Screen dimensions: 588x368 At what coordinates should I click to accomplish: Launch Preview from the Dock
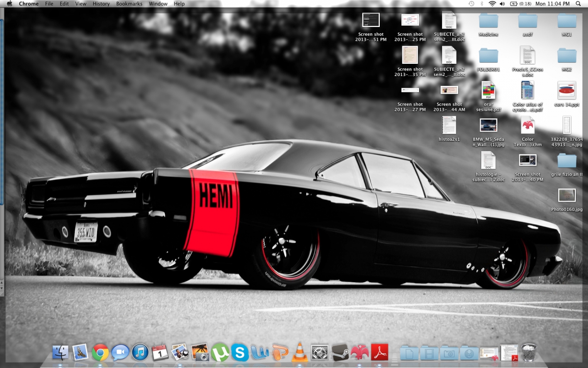180,352
